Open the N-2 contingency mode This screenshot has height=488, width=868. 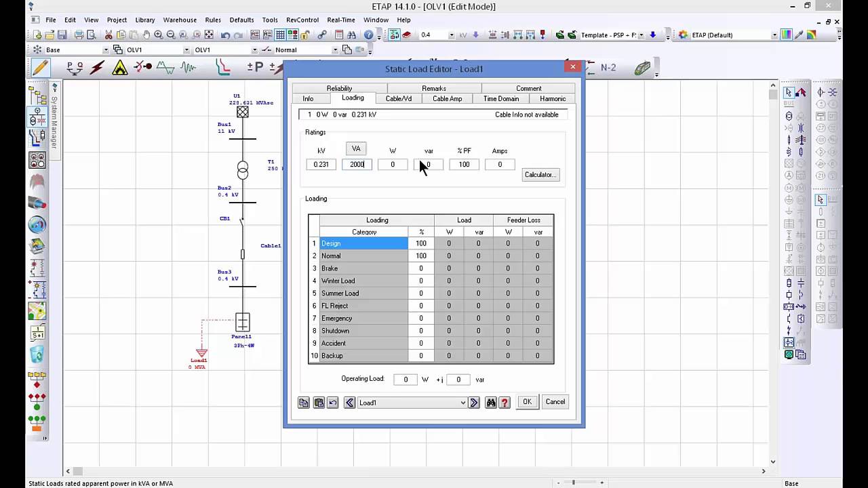pos(608,67)
